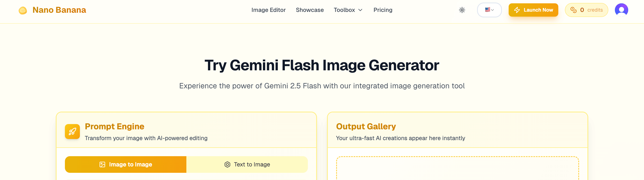Expand the Toolbox dropdown menu

[x=348, y=10]
